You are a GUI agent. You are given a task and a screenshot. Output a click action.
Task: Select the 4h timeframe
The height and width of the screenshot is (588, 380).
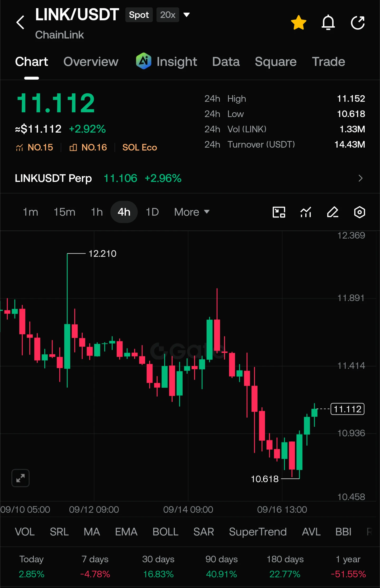(x=124, y=212)
